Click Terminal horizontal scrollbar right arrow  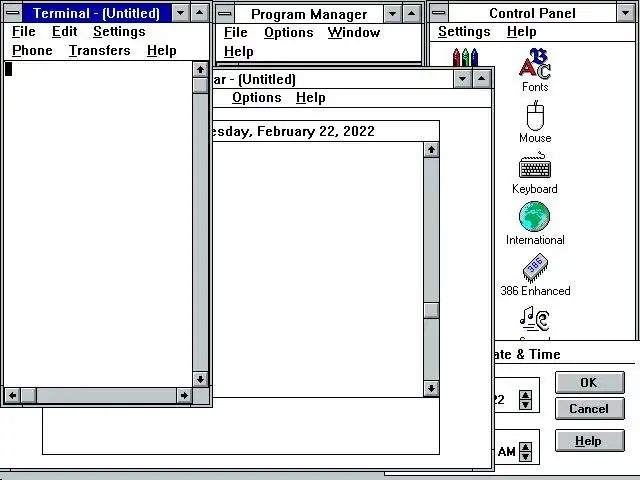point(184,396)
